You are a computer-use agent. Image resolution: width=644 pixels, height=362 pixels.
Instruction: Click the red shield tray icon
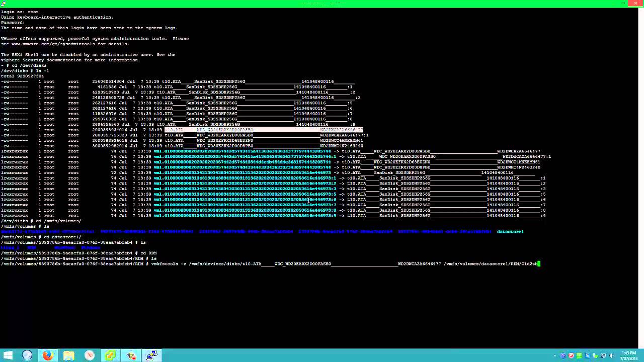pos(571,355)
